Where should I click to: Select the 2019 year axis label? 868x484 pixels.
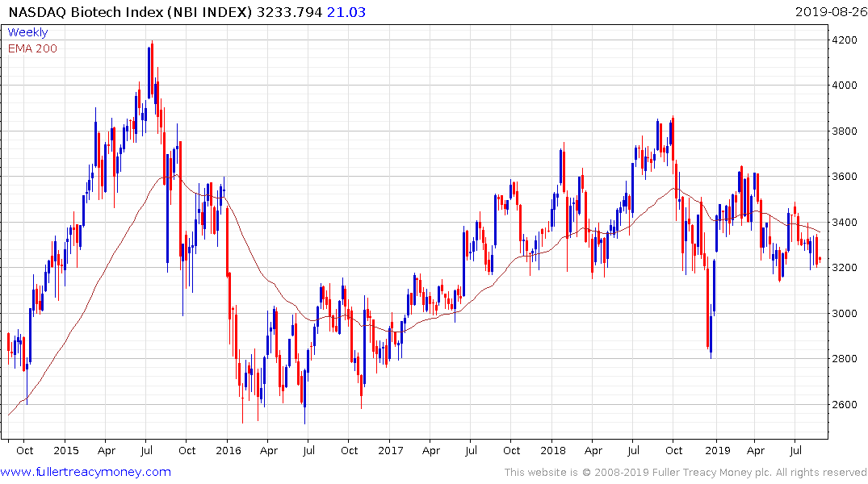pos(718,451)
